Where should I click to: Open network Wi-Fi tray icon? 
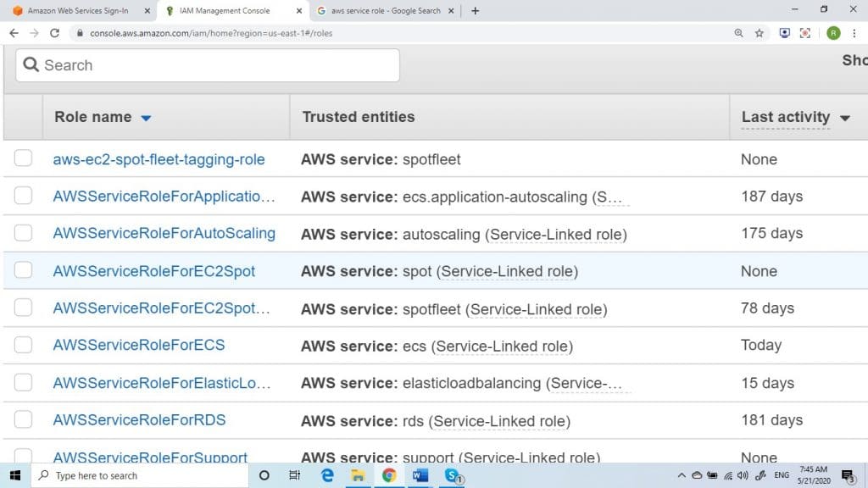pyautogui.click(x=728, y=475)
